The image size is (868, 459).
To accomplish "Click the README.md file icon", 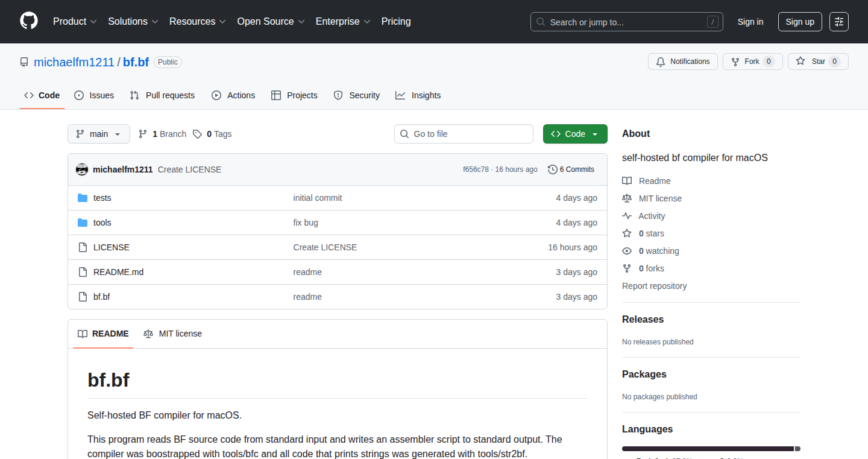I will (83, 272).
